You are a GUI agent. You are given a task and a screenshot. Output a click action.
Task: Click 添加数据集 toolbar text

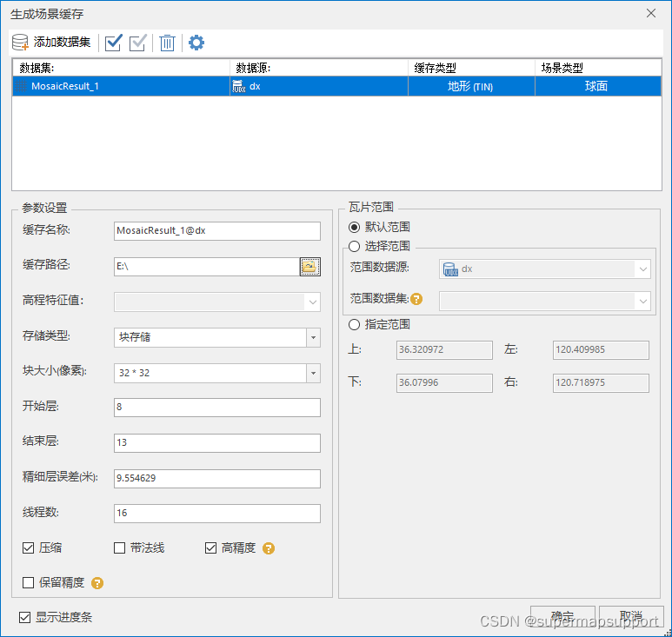point(62,42)
